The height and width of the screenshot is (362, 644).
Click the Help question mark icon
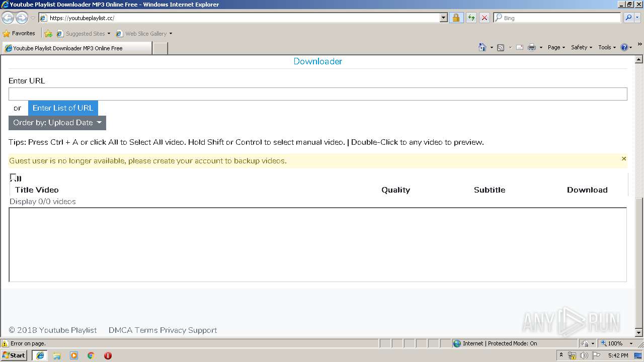[624, 47]
